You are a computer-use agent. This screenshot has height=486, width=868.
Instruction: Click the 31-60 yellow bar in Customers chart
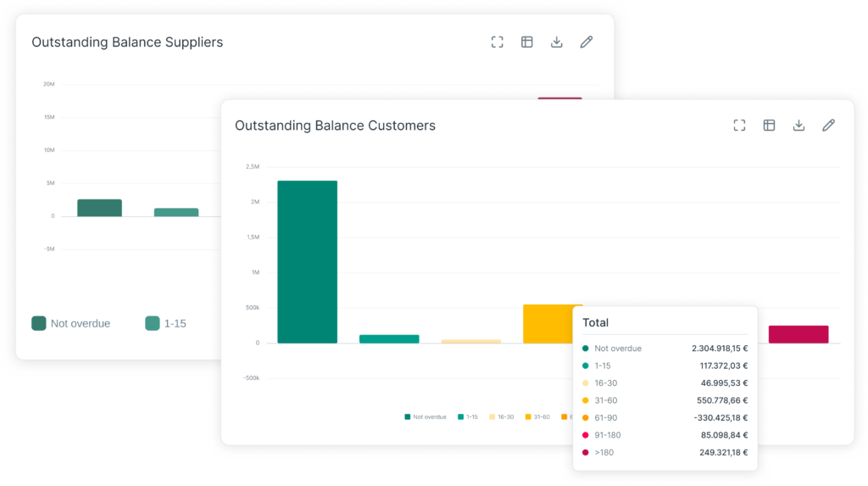coord(548,324)
